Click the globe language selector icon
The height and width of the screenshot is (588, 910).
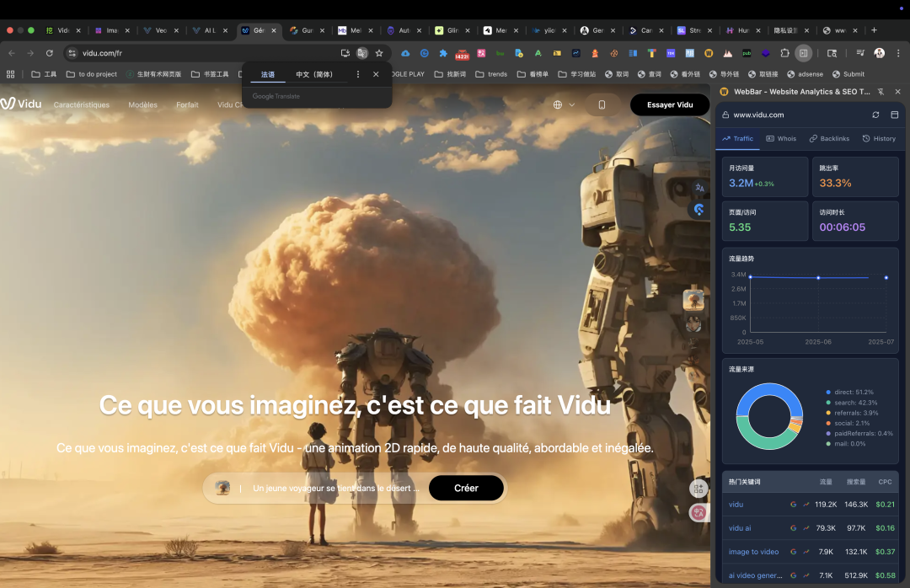click(557, 105)
